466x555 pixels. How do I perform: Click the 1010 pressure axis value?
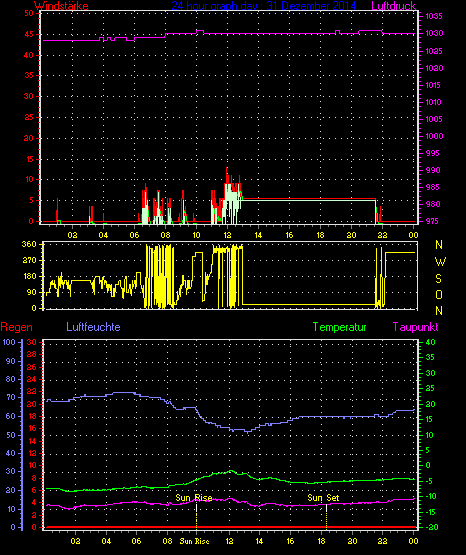(x=434, y=102)
